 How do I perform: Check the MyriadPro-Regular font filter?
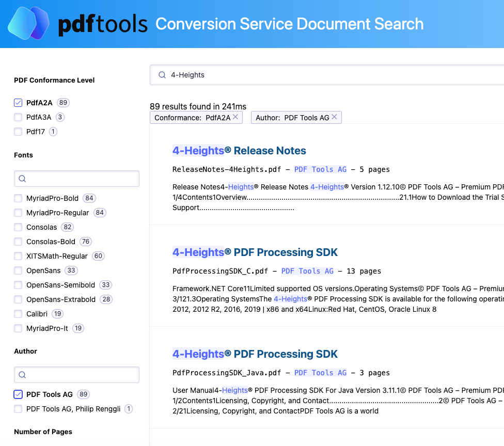tap(18, 213)
